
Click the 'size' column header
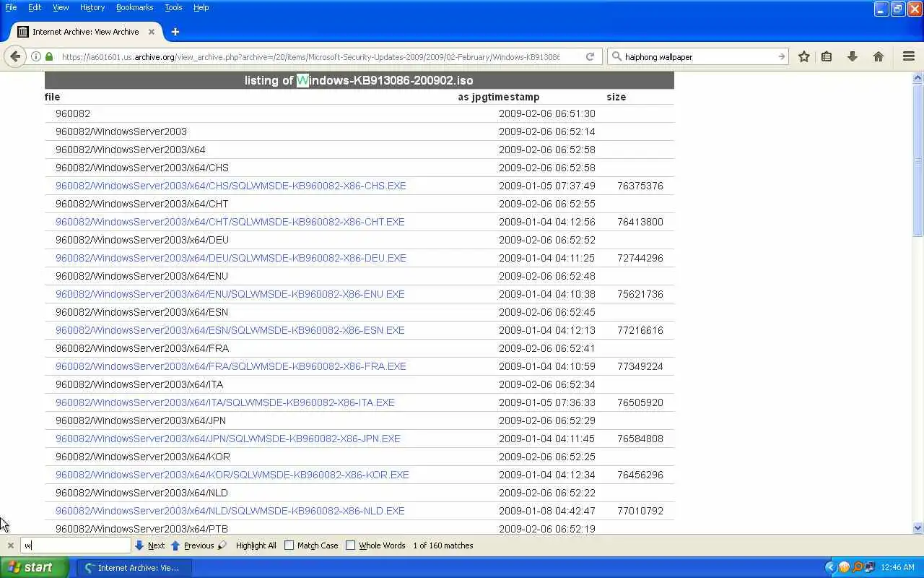tap(616, 97)
